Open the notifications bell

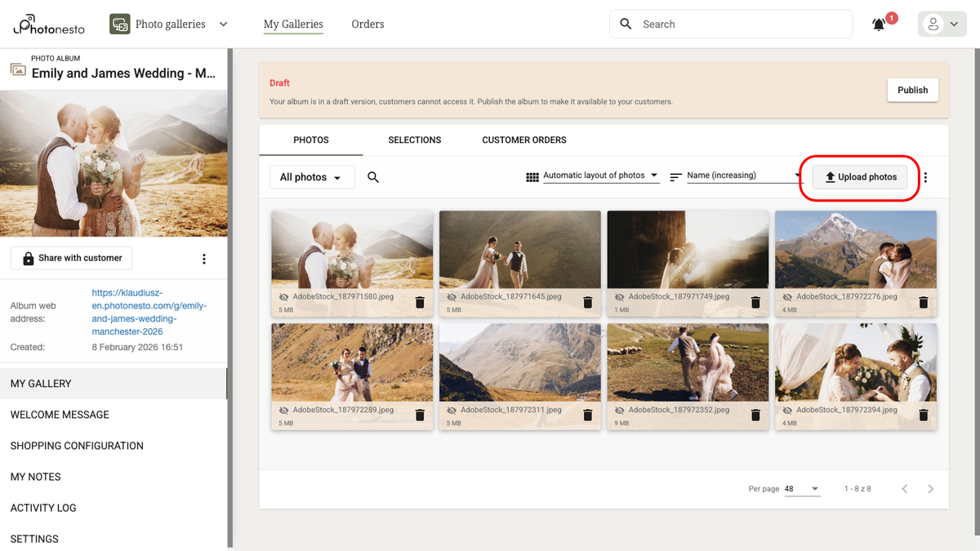tap(878, 24)
